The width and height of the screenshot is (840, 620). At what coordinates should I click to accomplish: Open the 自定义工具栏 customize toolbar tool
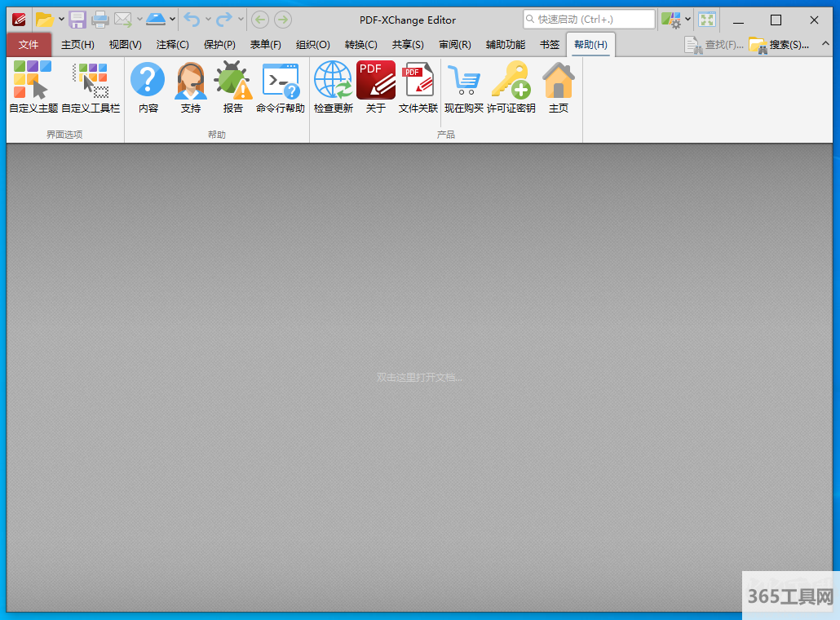91,81
